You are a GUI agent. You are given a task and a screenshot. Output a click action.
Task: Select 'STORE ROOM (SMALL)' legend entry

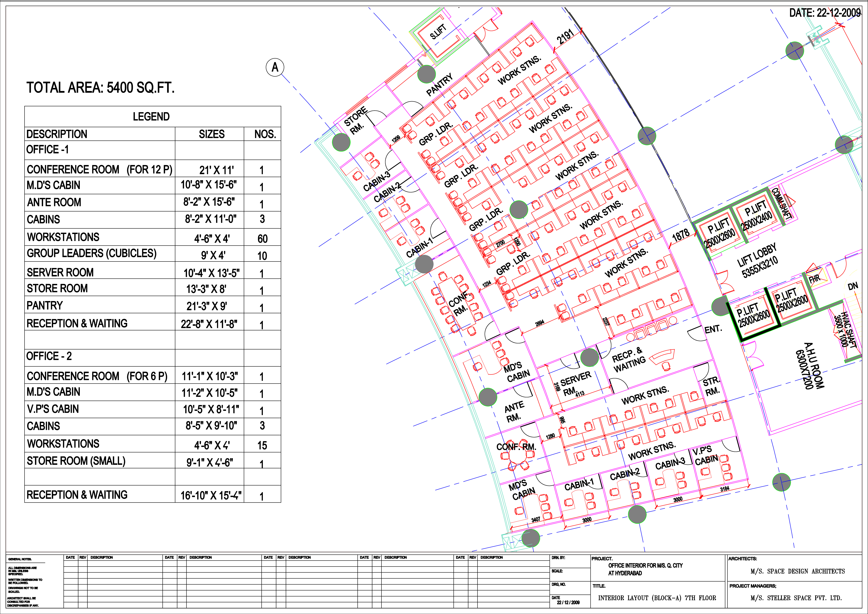point(76,461)
